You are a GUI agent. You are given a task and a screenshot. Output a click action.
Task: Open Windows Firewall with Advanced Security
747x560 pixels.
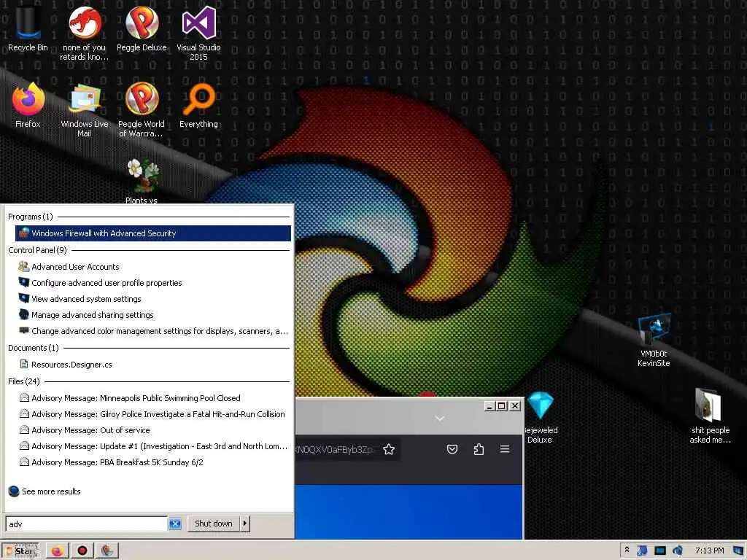point(153,233)
